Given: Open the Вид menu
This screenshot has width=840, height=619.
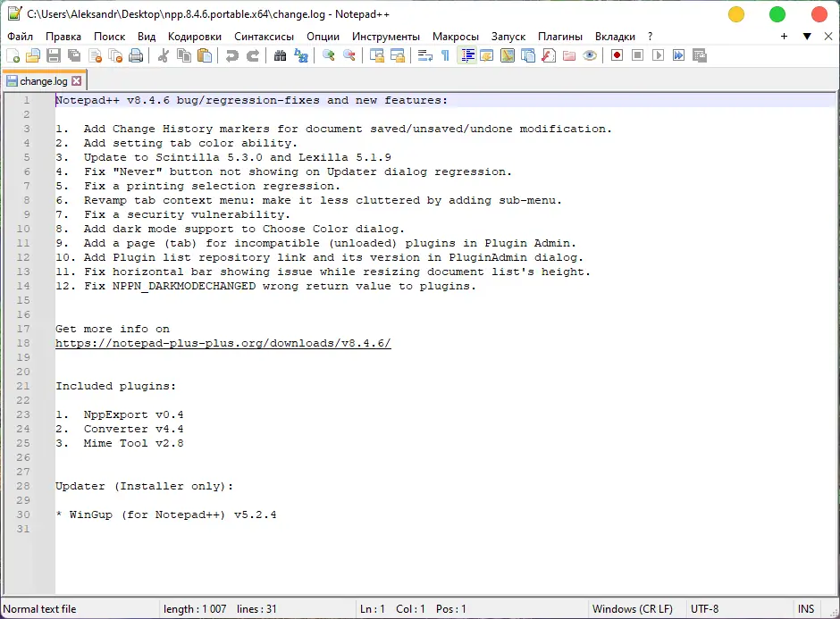Looking at the screenshot, I should click(x=147, y=37).
